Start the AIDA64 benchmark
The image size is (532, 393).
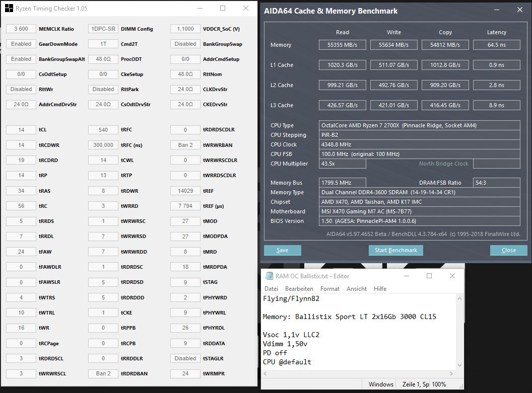(395, 250)
